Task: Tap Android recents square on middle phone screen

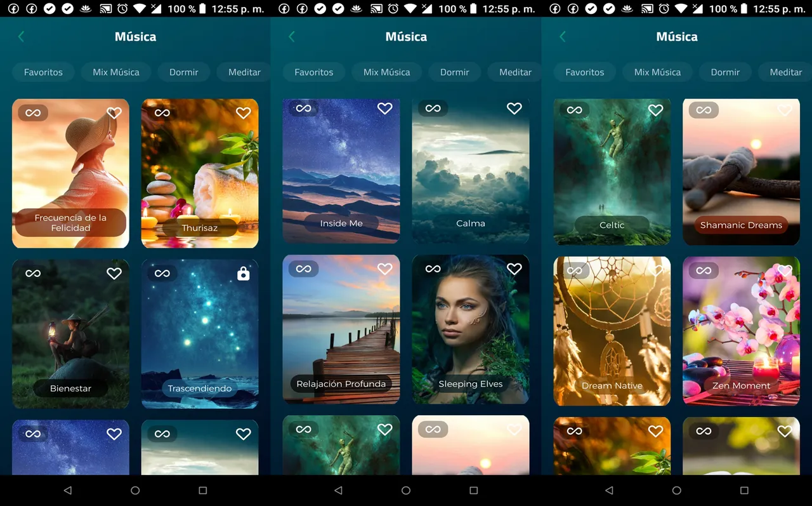Action: click(474, 490)
